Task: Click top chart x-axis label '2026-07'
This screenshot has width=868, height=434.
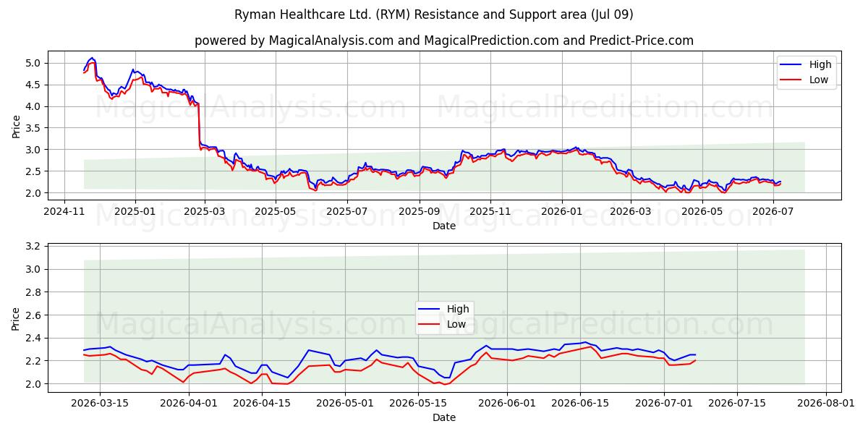Action: 773,212
